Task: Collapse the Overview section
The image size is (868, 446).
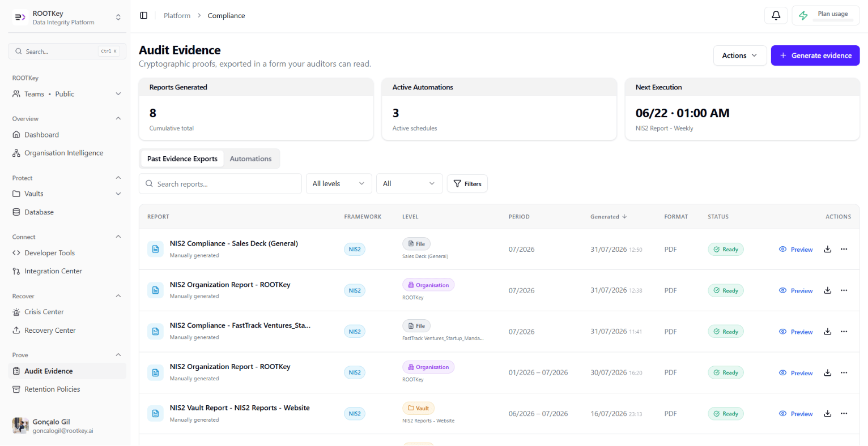Action: tap(118, 119)
